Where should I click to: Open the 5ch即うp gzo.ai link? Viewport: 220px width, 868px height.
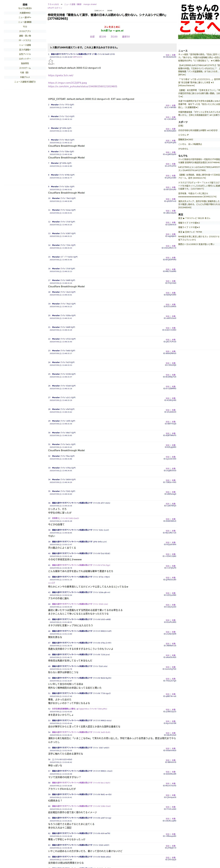[x=112, y=31]
